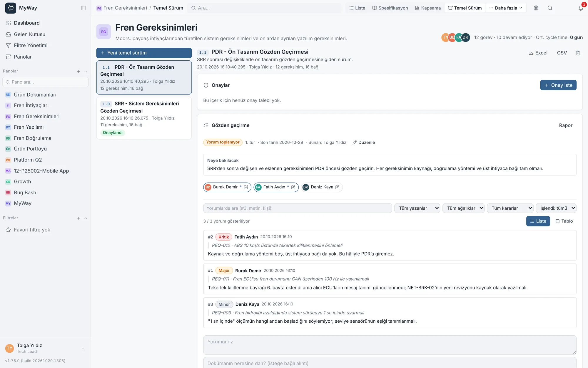Open the settings gear icon
Screen dimensions: 588x368
(536, 8)
